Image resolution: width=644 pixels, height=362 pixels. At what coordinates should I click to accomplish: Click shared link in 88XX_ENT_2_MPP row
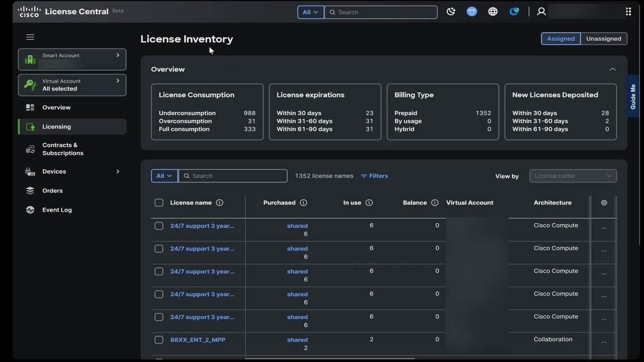(x=297, y=340)
